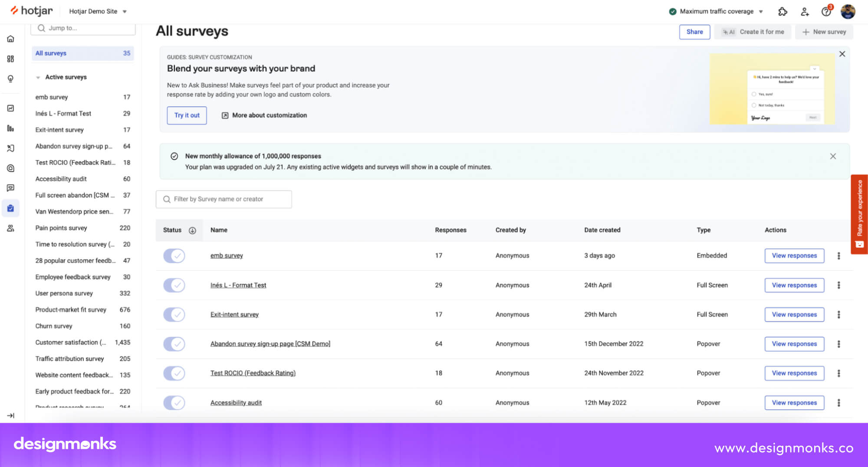Click the Date created column header
This screenshot has width=868, height=467.
602,230
